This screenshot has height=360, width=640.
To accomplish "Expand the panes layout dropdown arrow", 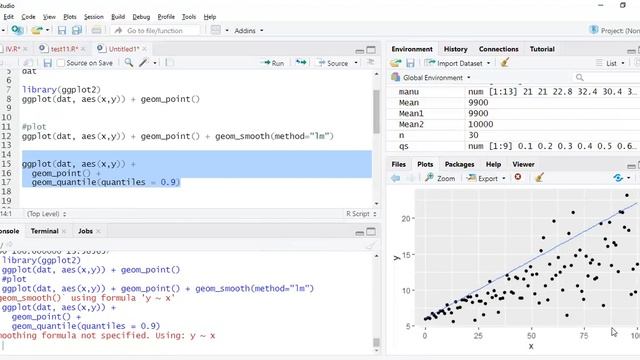I will click(x=227, y=31).
